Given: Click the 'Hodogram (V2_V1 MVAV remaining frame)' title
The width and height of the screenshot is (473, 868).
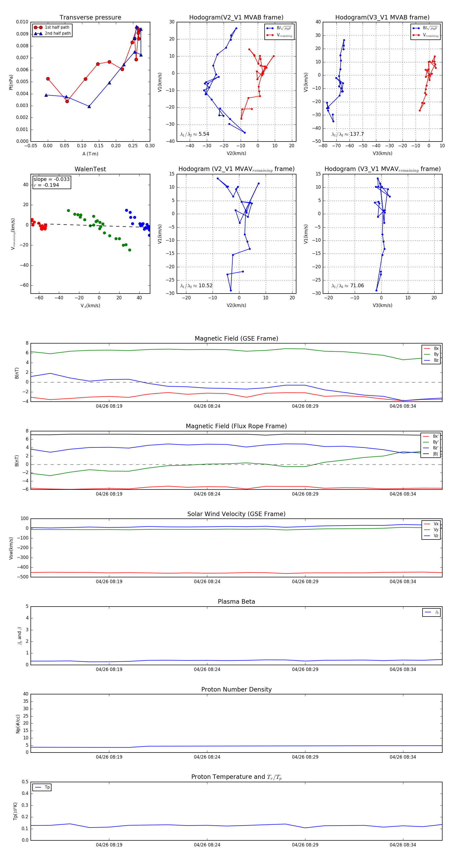Looking at the screenshot, I should point(236,169).
